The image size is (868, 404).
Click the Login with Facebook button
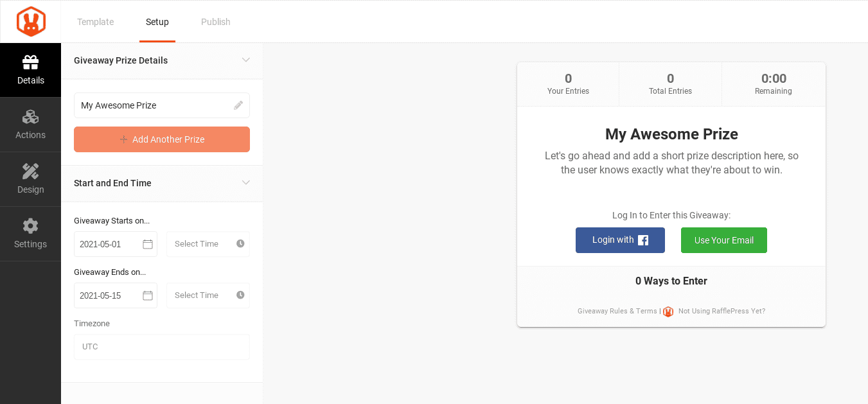click(620, 240)
